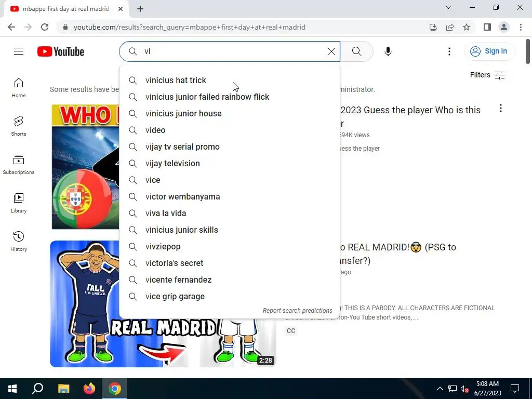Choose 'vijay tv serial promo' suggestion

(230, 147)
